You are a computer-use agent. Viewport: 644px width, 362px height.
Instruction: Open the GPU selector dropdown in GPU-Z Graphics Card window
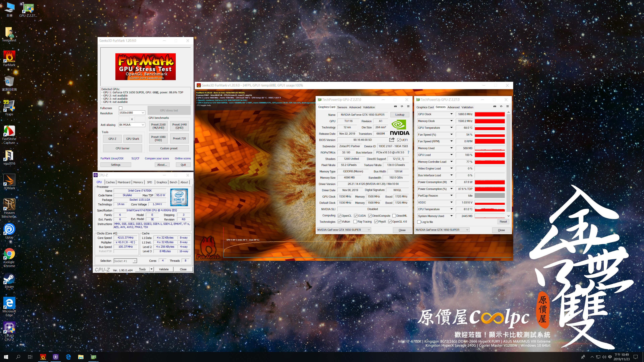pyautogui.click(x=344, y=230)
